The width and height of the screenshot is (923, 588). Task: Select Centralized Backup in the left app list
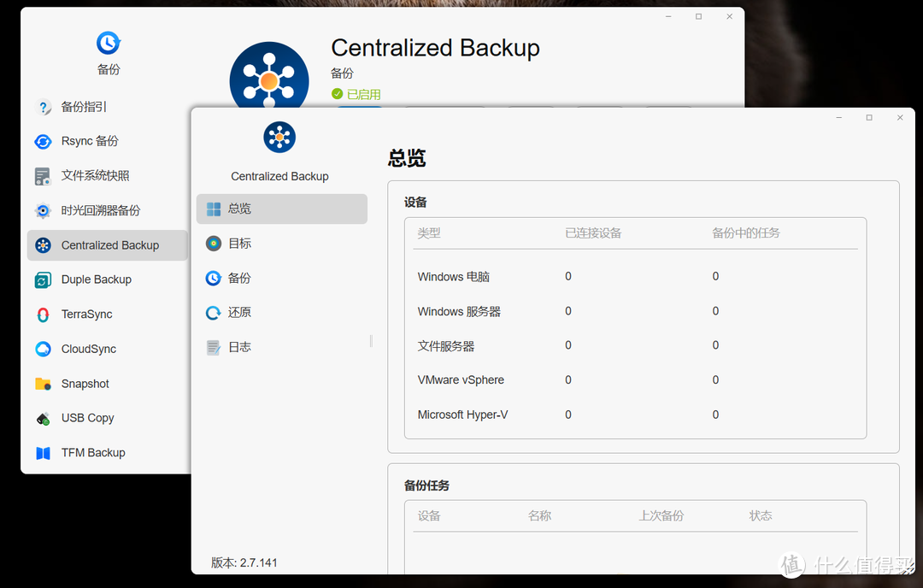pos(109,245)
